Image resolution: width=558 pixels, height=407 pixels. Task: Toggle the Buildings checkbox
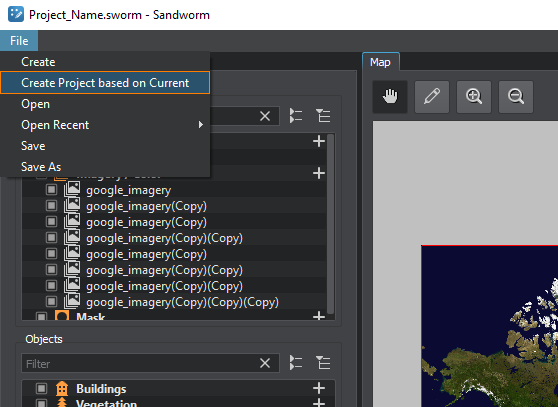(42, 388)
